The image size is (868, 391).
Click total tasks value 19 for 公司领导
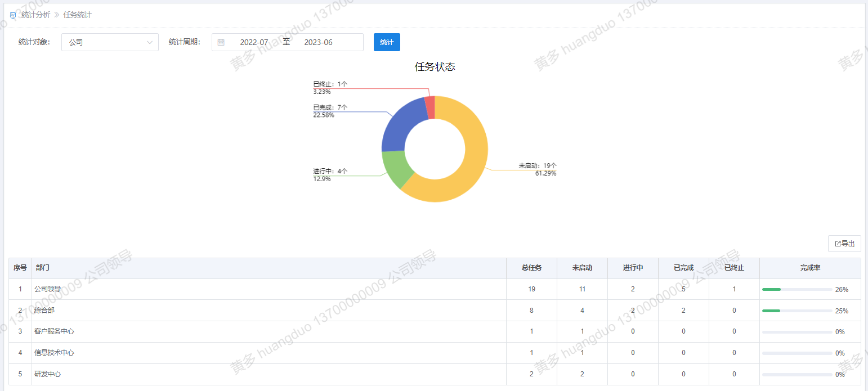tap(531, 289)
